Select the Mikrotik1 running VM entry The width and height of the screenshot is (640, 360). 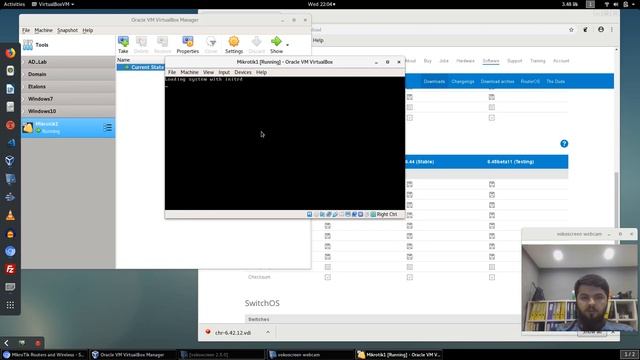(68, 128)
